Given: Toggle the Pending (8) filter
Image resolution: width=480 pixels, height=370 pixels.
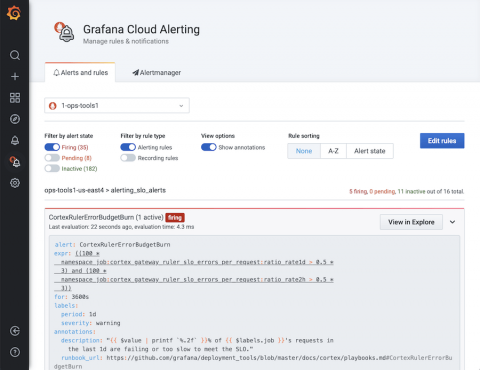Looking at the screenshot, I should [x=52, y=158].
